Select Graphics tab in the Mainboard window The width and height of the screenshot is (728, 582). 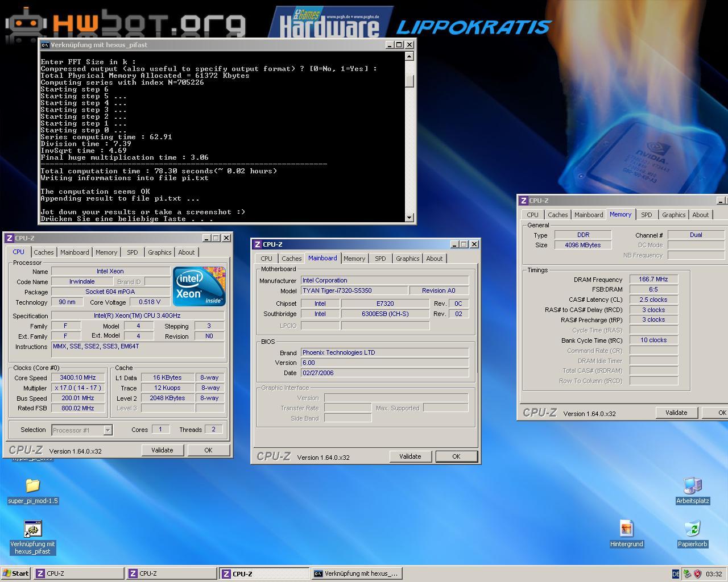(x=407, y=259)
